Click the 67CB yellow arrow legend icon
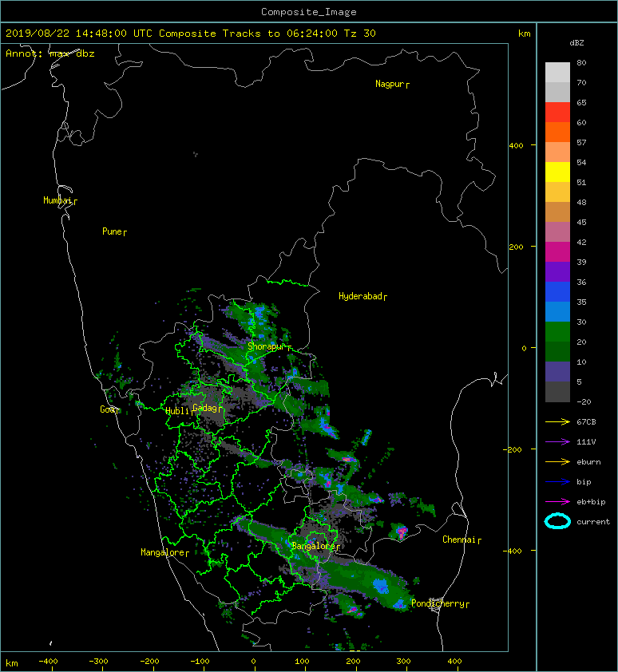This screenshot has width=618, height=672. [x=557, y=421]
